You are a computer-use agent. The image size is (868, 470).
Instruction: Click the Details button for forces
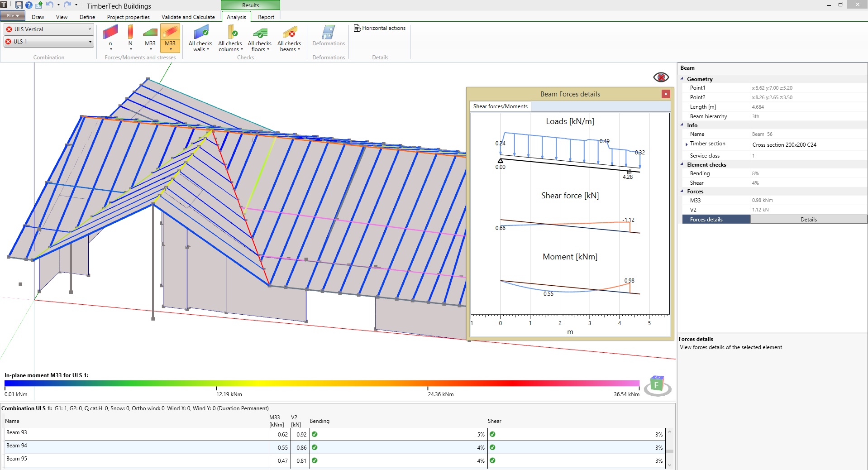pos(808,220)
